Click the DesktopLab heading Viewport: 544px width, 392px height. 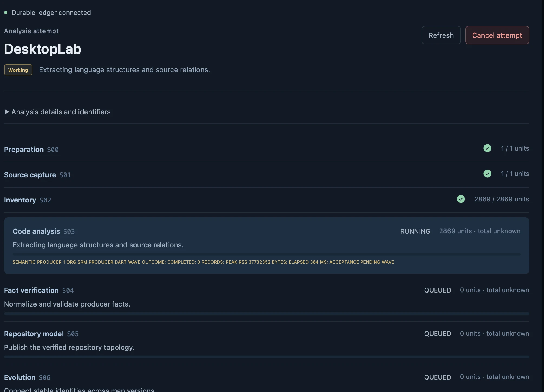[x=42, y=49]
